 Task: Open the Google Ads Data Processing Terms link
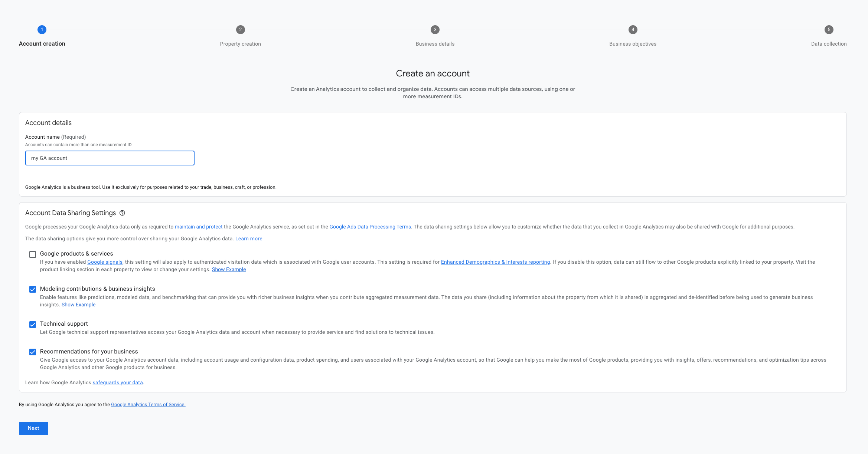coord(370,227)
